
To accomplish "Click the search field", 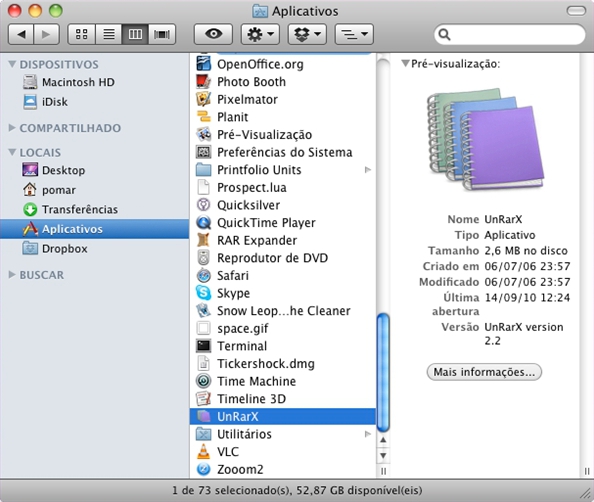I will 510,34.
